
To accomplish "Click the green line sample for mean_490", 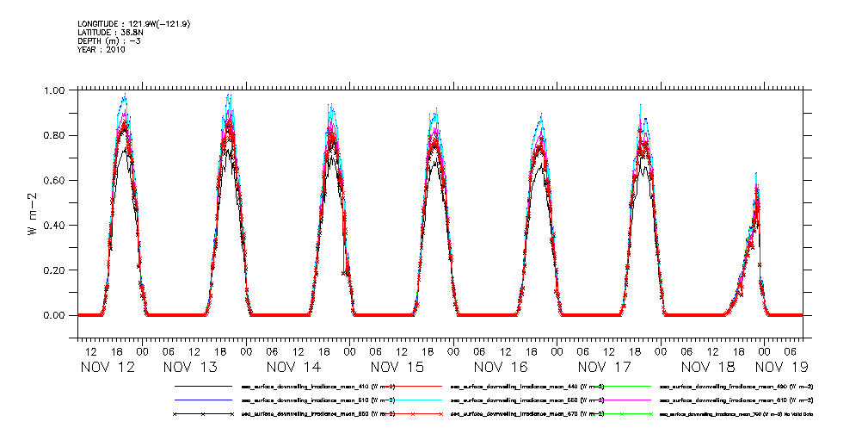I will [x=622, y=385].
